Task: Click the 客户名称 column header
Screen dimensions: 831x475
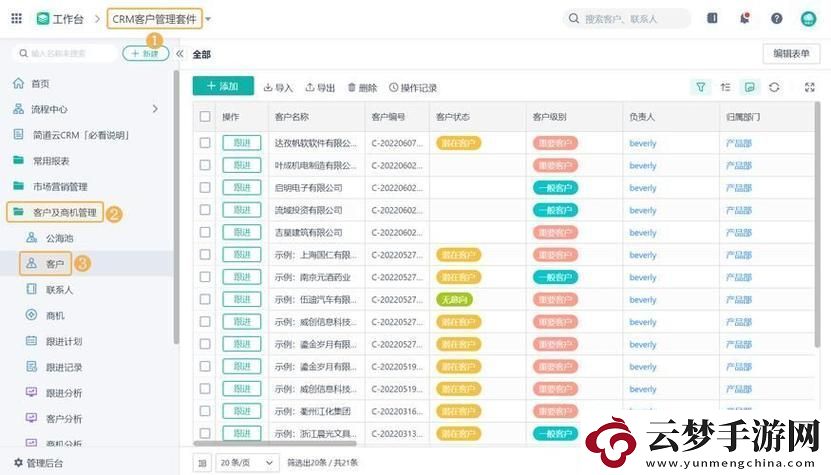Action: tap(292, 117)
